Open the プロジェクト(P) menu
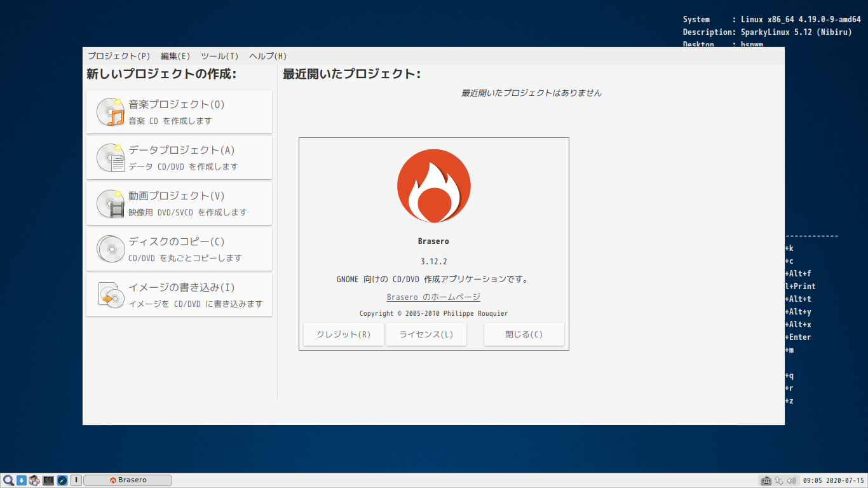 [119, 56]
